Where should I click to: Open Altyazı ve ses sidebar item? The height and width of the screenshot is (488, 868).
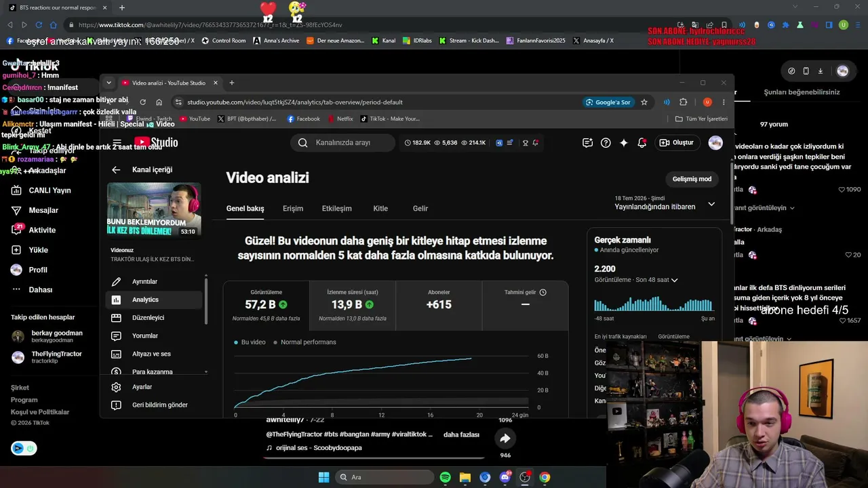155,354
